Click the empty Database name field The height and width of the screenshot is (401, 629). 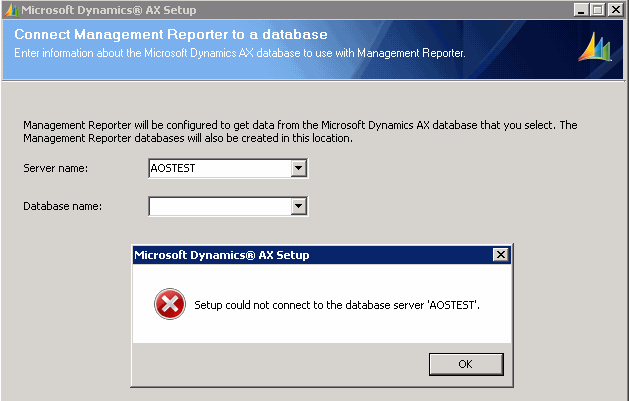click(218, 206)
